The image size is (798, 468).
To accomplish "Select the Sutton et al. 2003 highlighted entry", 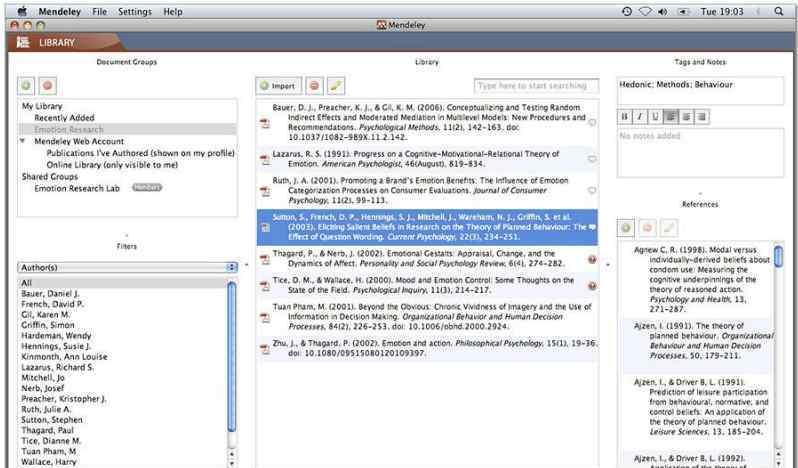I will coord(428,227).
